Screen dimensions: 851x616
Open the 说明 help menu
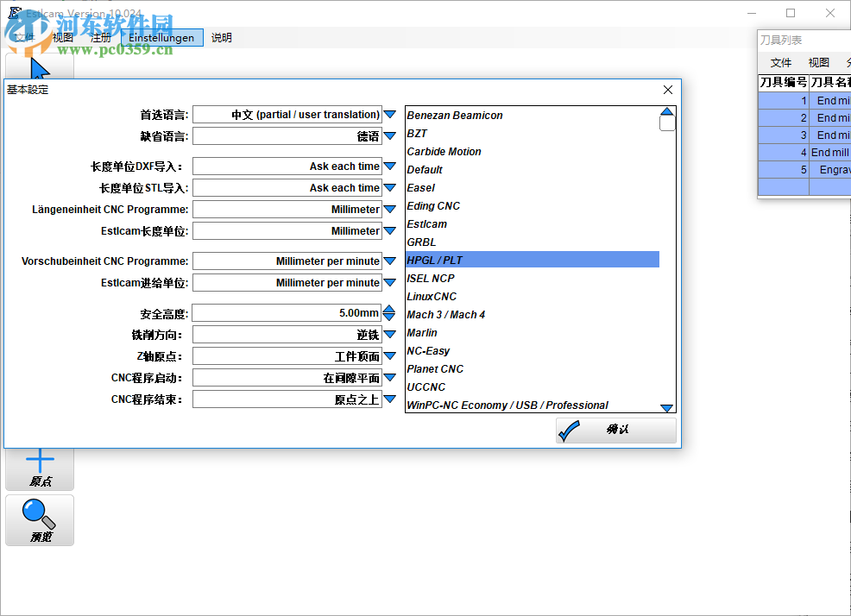coord(222,37)
